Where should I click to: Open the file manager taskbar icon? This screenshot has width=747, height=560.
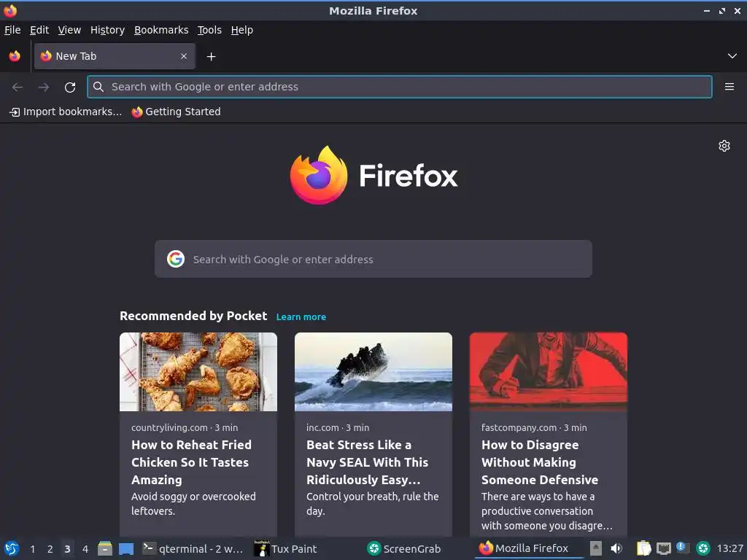(105, 548)
